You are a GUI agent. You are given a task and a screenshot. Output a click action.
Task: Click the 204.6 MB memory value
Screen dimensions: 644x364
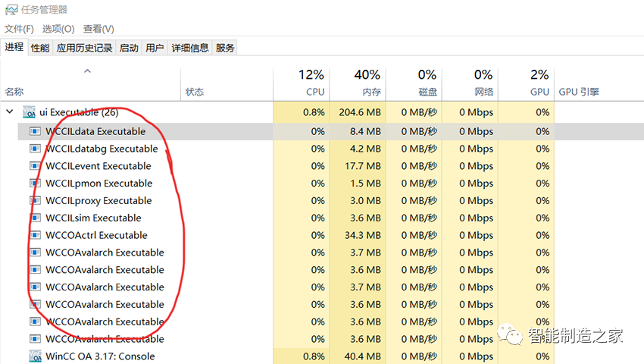tap(360, 112)
